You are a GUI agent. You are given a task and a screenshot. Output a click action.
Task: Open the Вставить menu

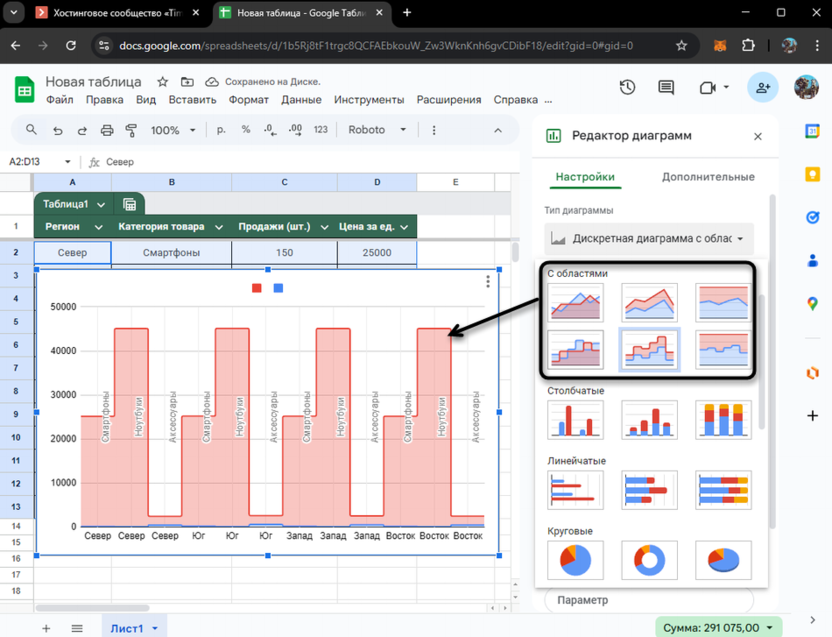coord(192,100)
